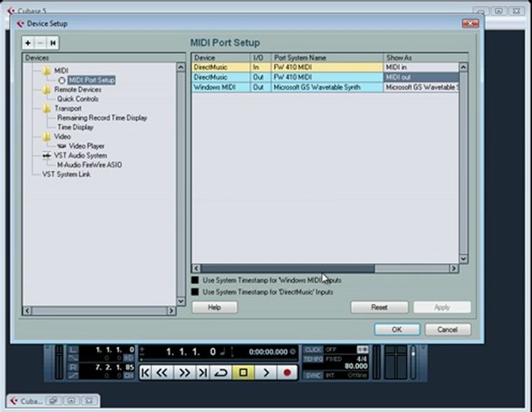Select the VST Audio System label
This screenshot has width=532, height=412.
(x=81, y=156)
